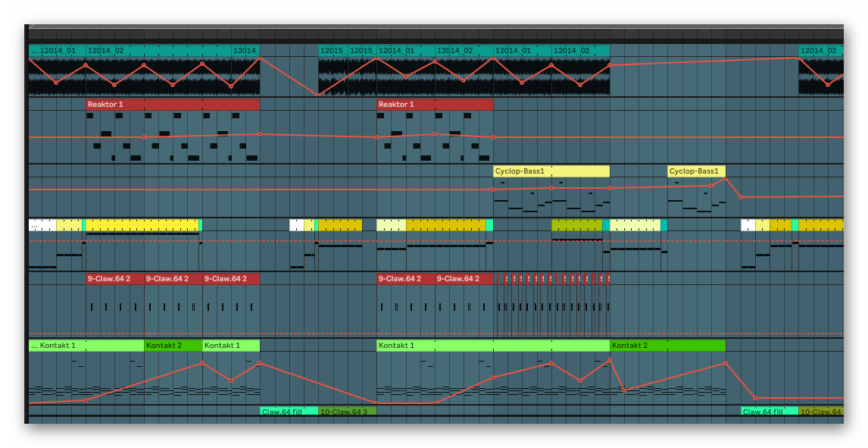Select the third 9-Claw.64 2 clip before the gap
The height and width of the screenshot is (448, 868).
coord(231,278)
